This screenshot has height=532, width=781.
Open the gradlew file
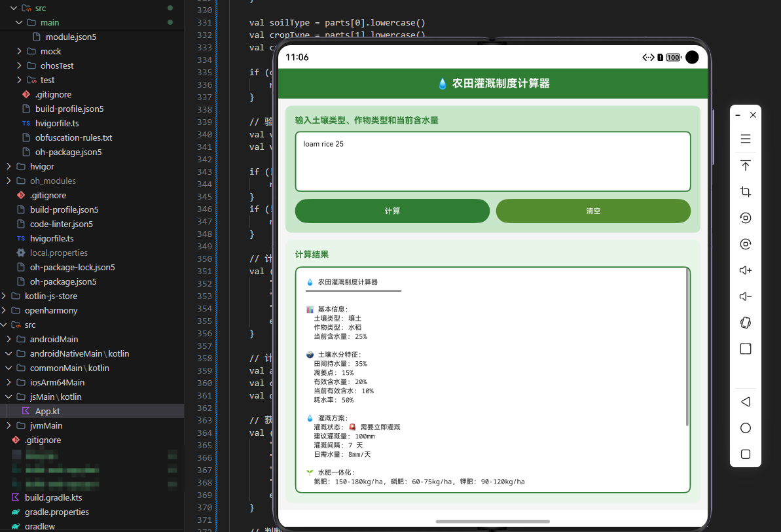[40, 527]
